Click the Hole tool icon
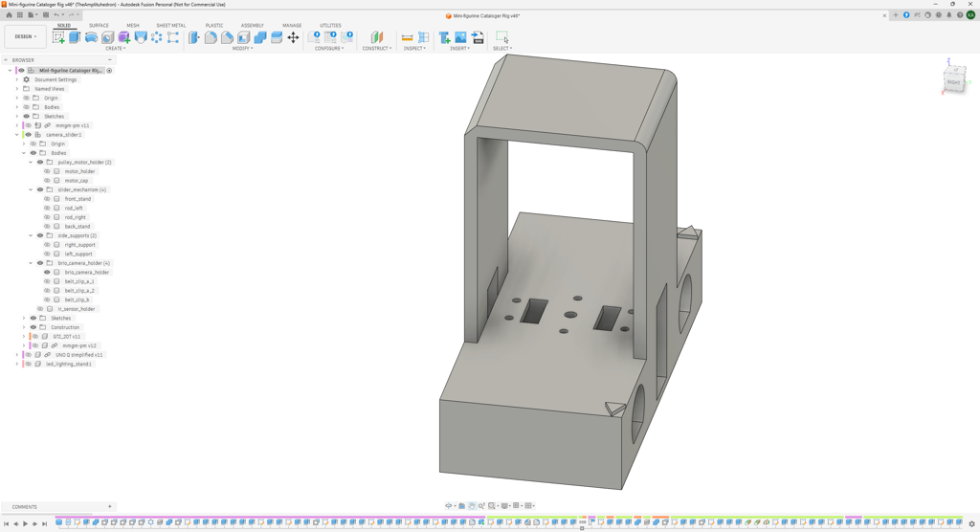 click(107, 37)
